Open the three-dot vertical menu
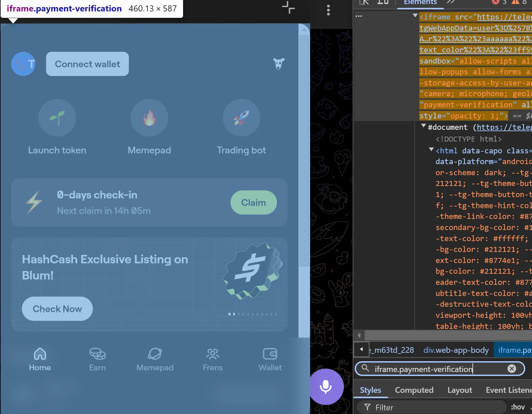This screenshot has height=414, width=532. 328,10
